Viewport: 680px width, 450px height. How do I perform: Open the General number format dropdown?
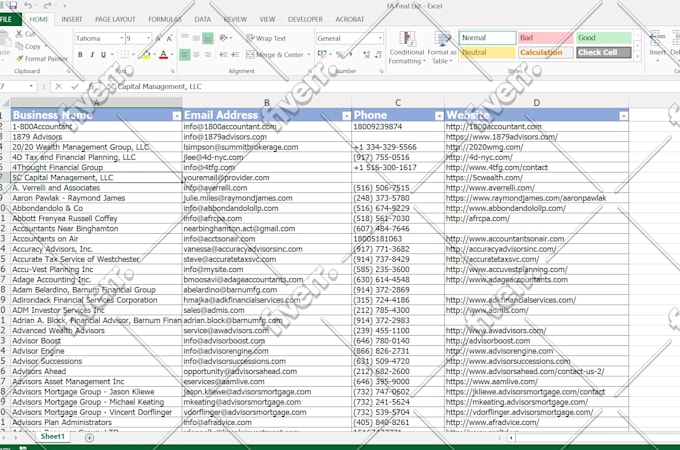(x=380, y=38)
